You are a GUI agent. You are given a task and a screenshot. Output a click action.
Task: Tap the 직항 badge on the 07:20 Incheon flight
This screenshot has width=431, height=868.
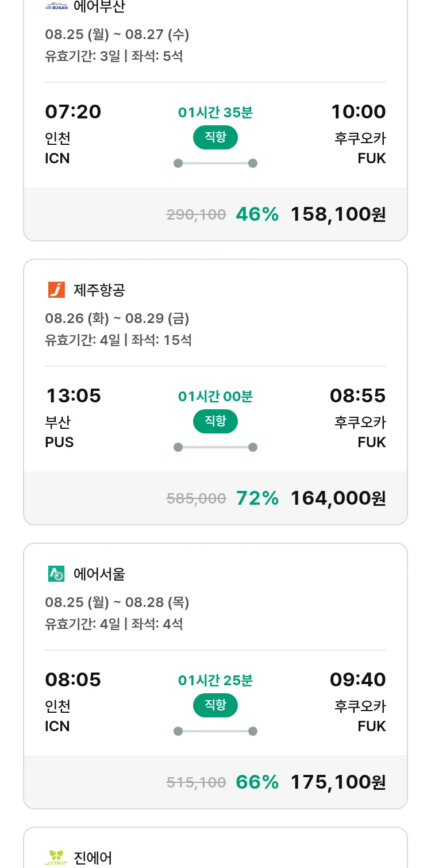(x=215, y=137)
